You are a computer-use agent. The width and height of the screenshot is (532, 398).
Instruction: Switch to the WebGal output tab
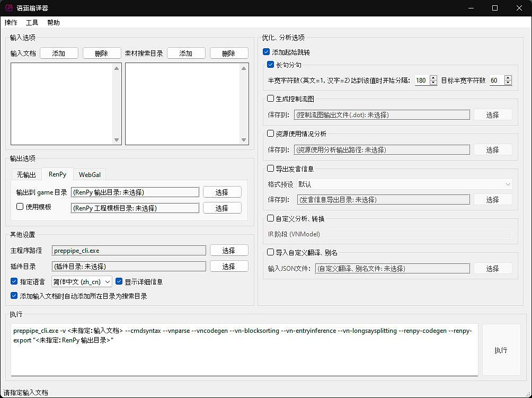point(90,174)
